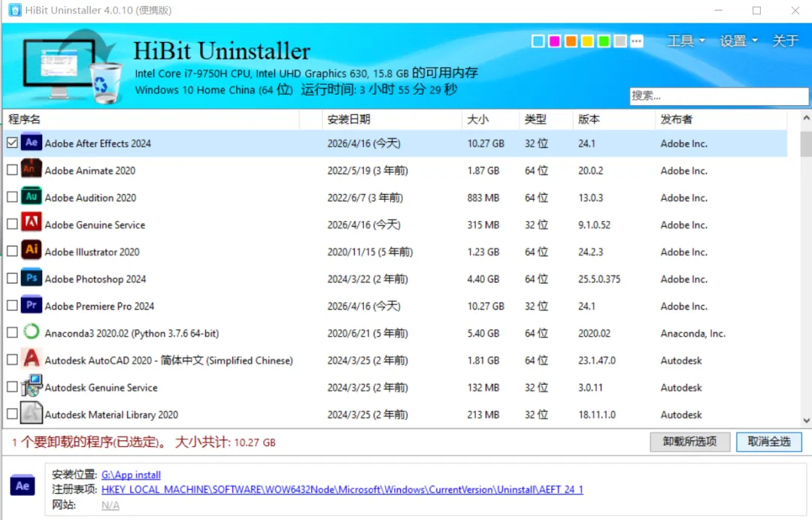Sort by 大小 column header
The image size is (812, 520).
(490, 119)
